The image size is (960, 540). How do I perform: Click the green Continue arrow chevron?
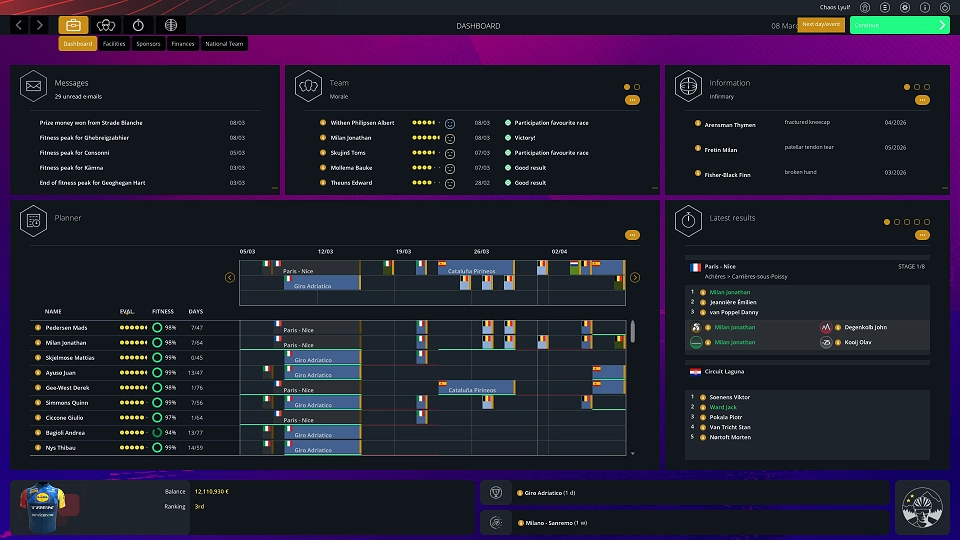(942, 25)
